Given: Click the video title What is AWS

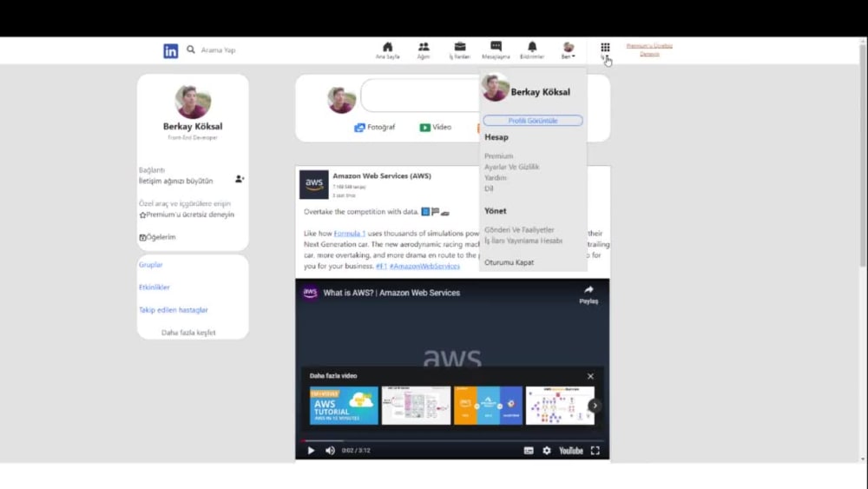Looking at the screenshot, I should (391, 293).
